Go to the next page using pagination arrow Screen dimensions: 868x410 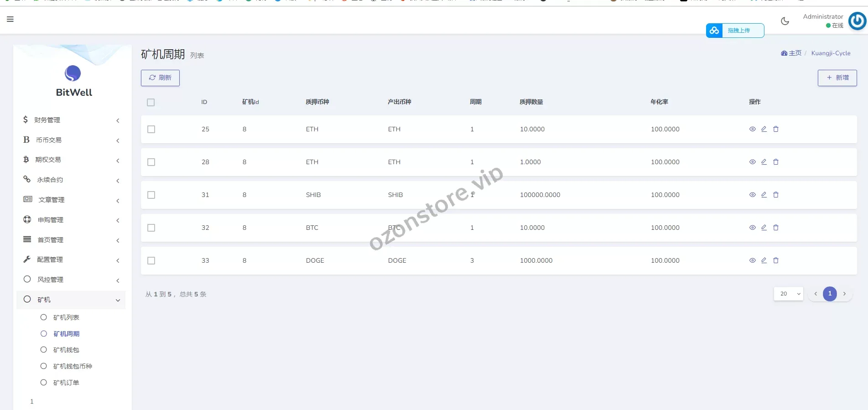(844, 294)
